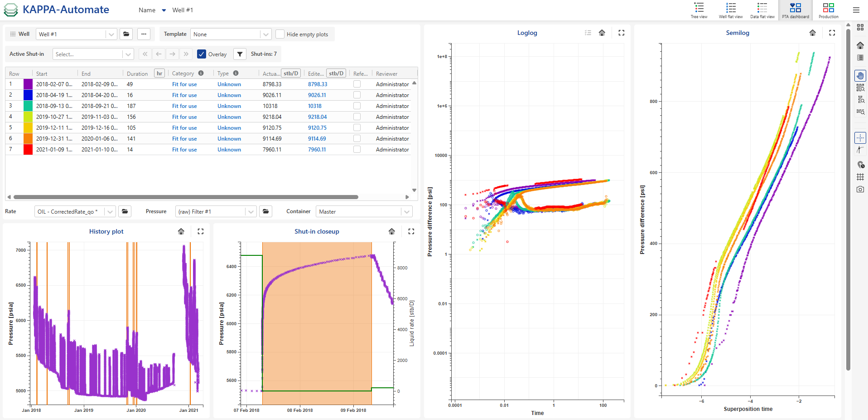Image resolution: width=868 pixels, height=420 pixels.
Task: Click the Fit for use link on row 1
Action: pyautogui.click(x=184, y=84)
